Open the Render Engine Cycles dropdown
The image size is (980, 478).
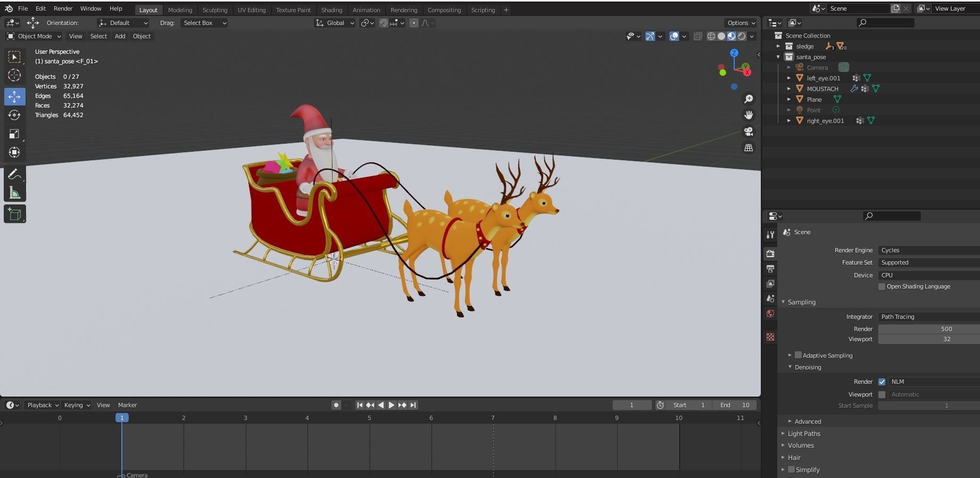coord(929,250)
